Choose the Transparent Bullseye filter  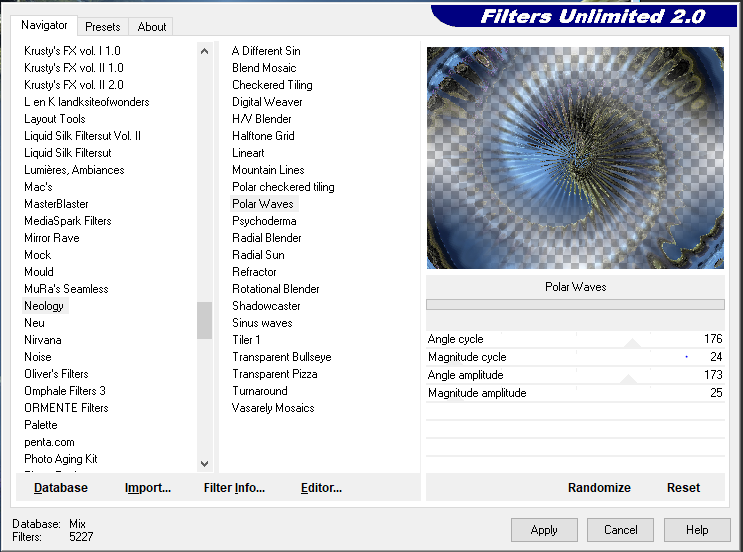[x=281, y=357]
